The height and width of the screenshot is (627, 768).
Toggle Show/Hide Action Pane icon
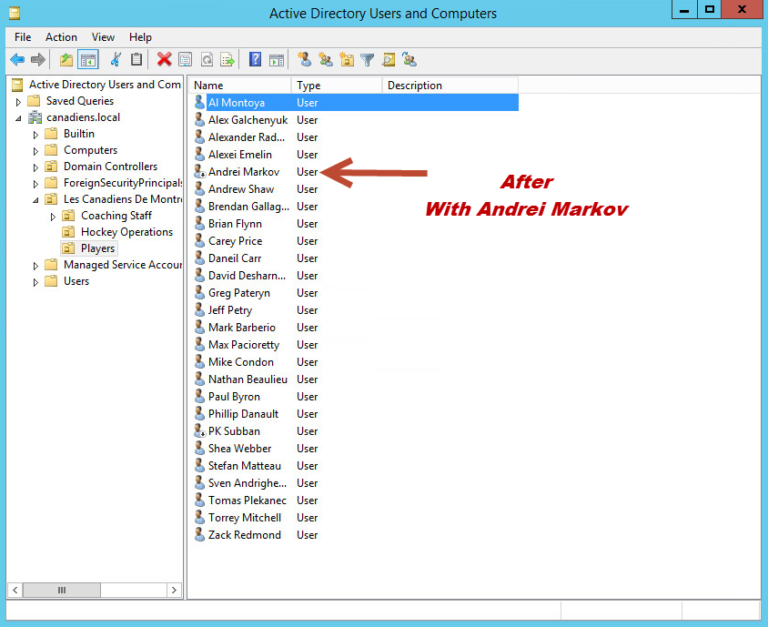277,60
